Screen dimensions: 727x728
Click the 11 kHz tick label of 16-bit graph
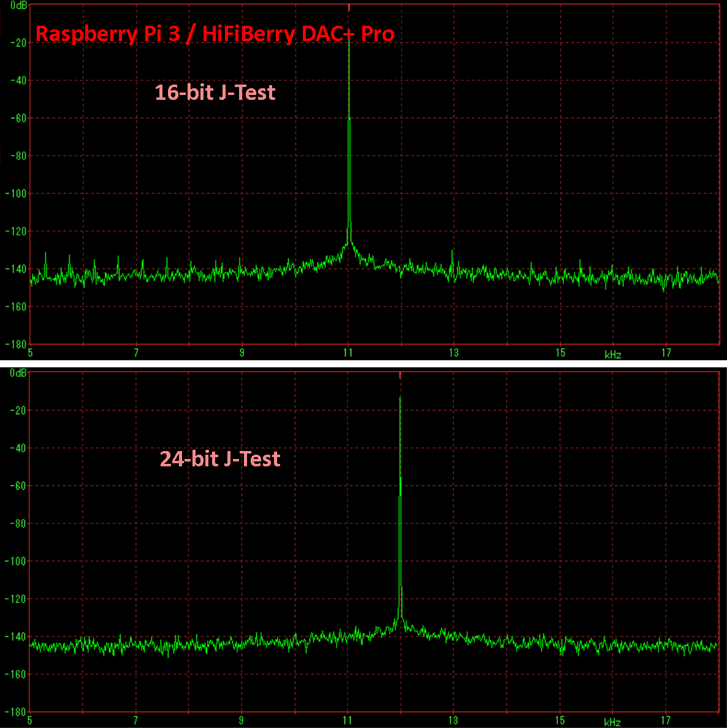(x=348, y=353)
